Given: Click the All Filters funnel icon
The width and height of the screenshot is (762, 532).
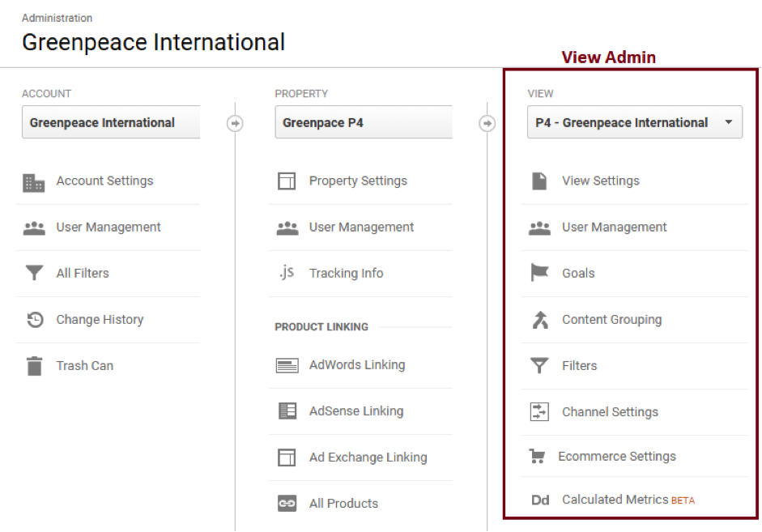Looking at the screenshot, I should click(x=34, y=273).
